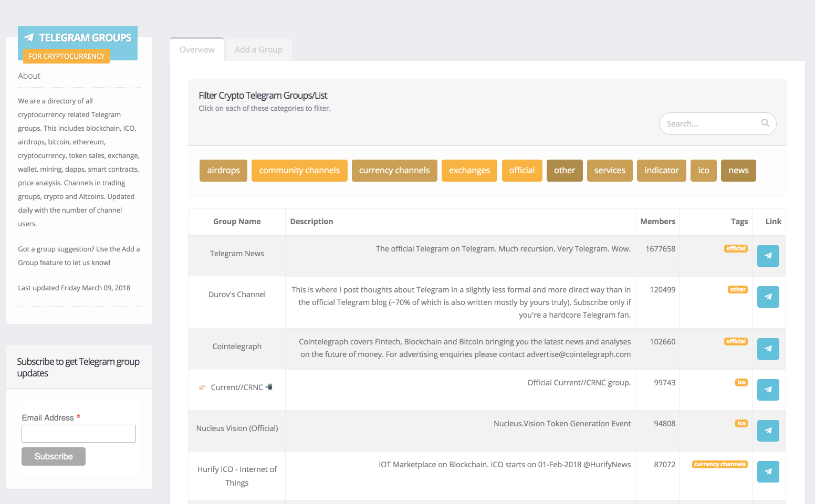Click member count 102660
Image resolution: width=815 pixels, height=504 pixels.
[662, 342]
